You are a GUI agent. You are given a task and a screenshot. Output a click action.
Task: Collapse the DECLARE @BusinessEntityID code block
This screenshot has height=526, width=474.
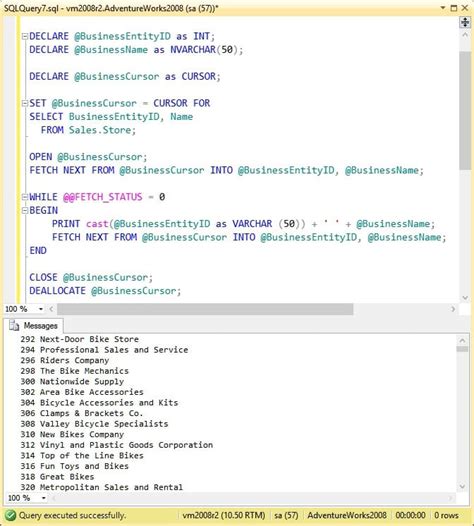[x=24, y=36]
